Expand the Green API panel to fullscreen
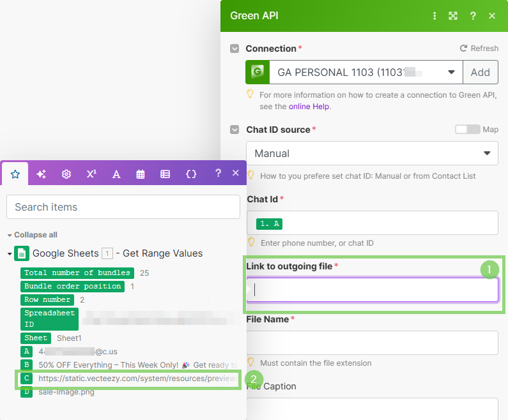This screenshot has height=420, width=508. coord(453,16)
